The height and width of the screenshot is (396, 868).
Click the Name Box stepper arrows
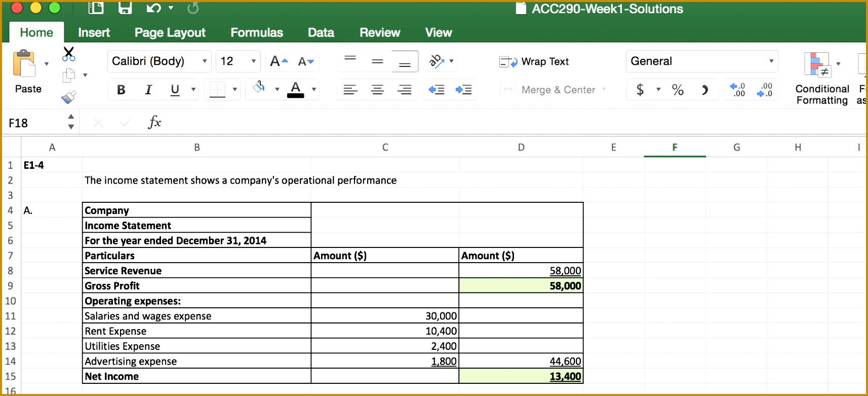[71, 122]
